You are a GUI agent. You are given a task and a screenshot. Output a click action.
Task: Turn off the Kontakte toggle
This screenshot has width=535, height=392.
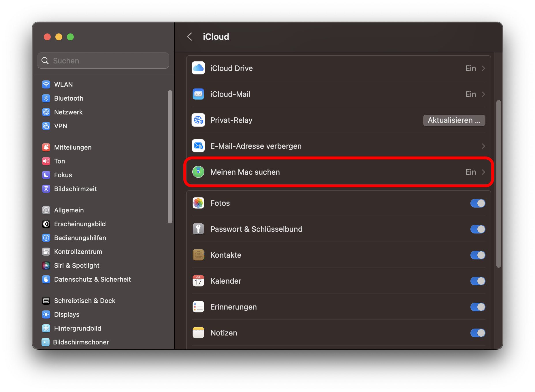pos(477,255)
